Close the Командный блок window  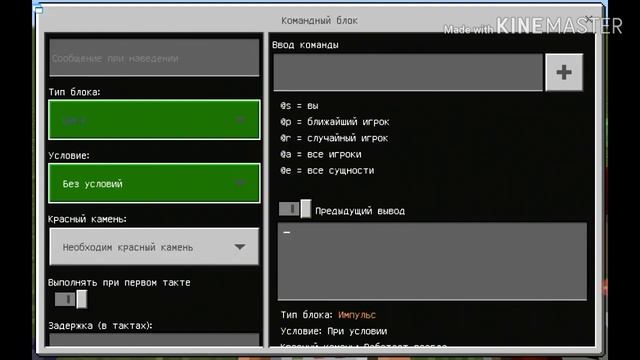(589, 19)
